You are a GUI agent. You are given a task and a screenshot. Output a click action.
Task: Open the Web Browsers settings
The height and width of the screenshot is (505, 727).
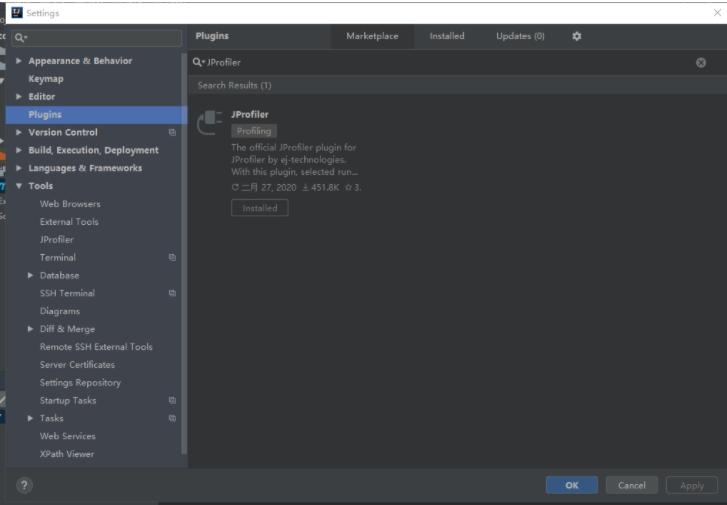point(70,204)
